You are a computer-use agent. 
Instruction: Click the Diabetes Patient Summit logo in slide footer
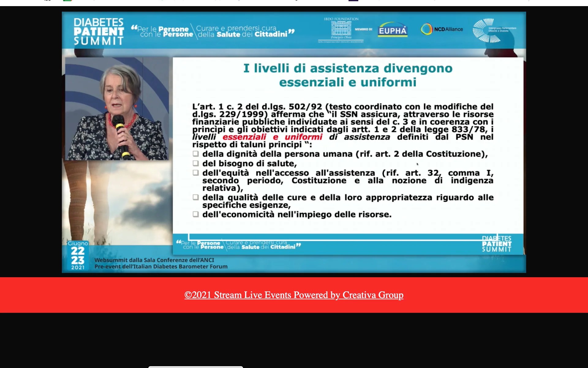(x=496, y=244)
